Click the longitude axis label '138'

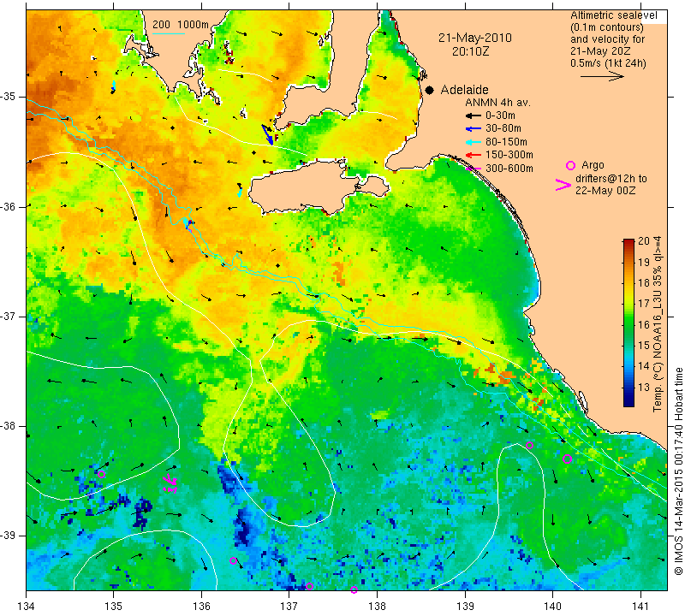point(377,607)
